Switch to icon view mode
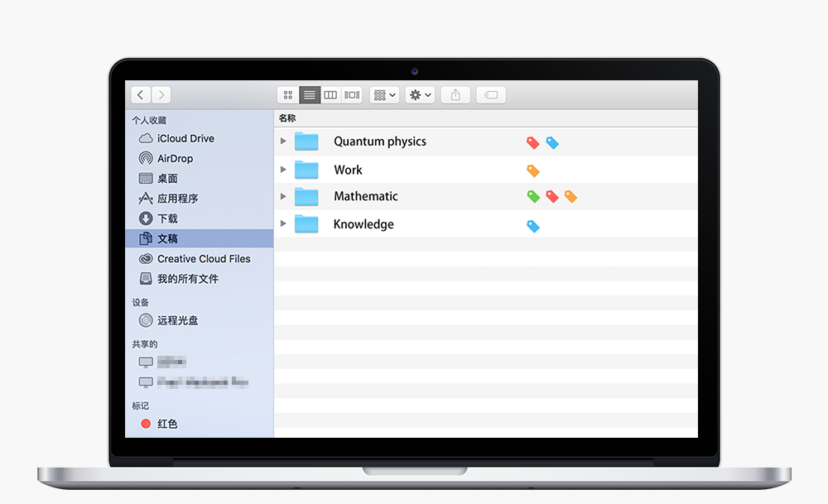The image size is (828, 504). 288,95
